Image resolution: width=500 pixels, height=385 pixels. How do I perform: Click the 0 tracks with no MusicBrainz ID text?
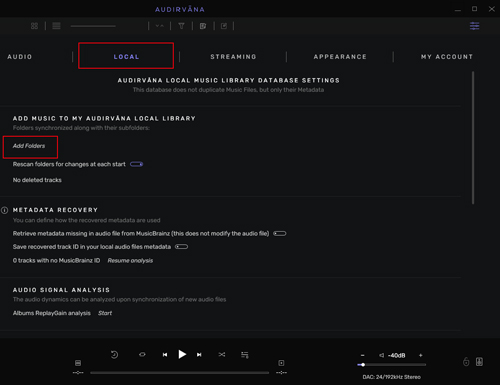[56, 261]
